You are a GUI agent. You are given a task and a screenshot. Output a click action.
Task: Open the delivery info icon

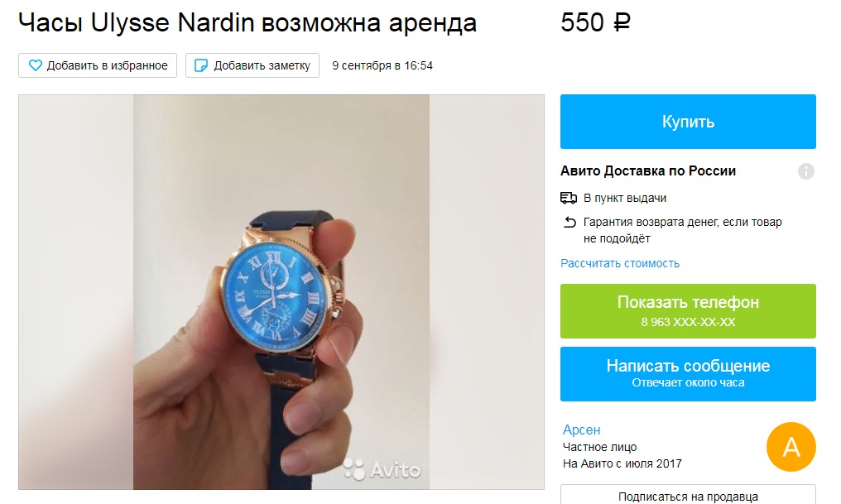click(805, 171)
